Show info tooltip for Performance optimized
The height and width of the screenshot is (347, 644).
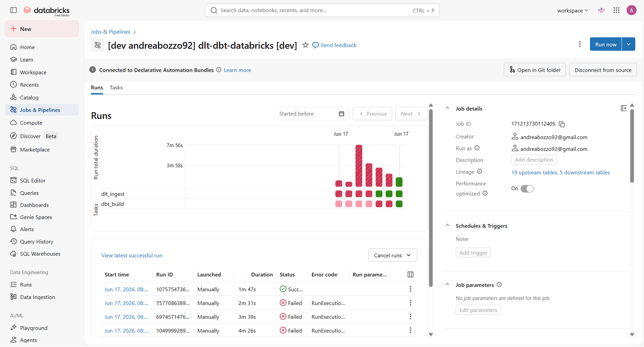pyautogui.click(x=485, y=193)
